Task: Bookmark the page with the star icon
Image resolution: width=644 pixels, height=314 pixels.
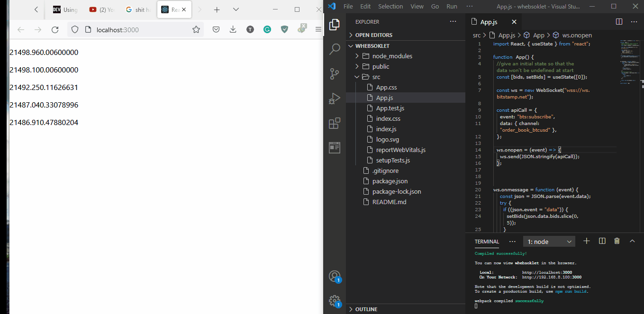Action: [196, 29]
